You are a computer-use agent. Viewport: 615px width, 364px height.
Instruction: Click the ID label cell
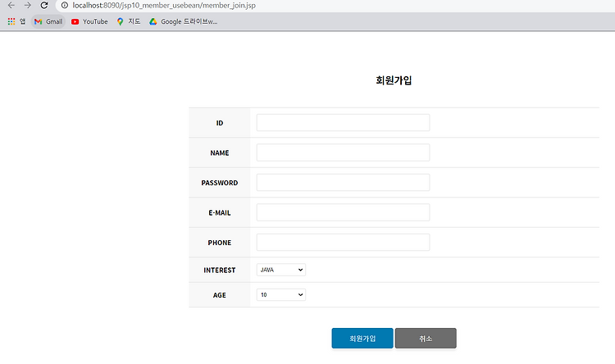(220, 123)
